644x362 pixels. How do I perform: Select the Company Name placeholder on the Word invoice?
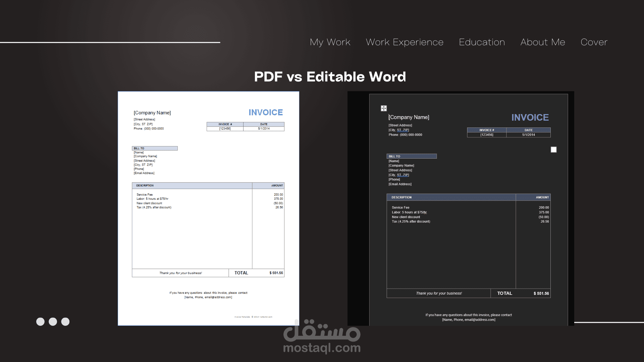pyautogui.click(x=409, y=117)
